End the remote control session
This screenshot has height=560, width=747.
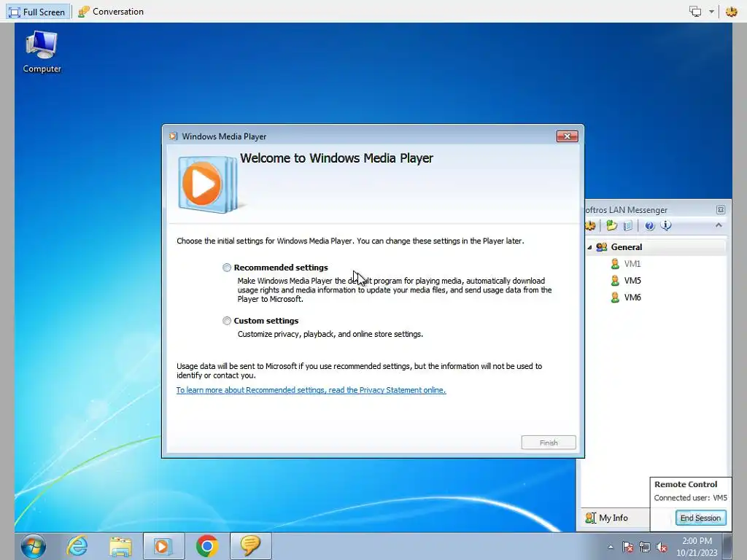[700, 518]
